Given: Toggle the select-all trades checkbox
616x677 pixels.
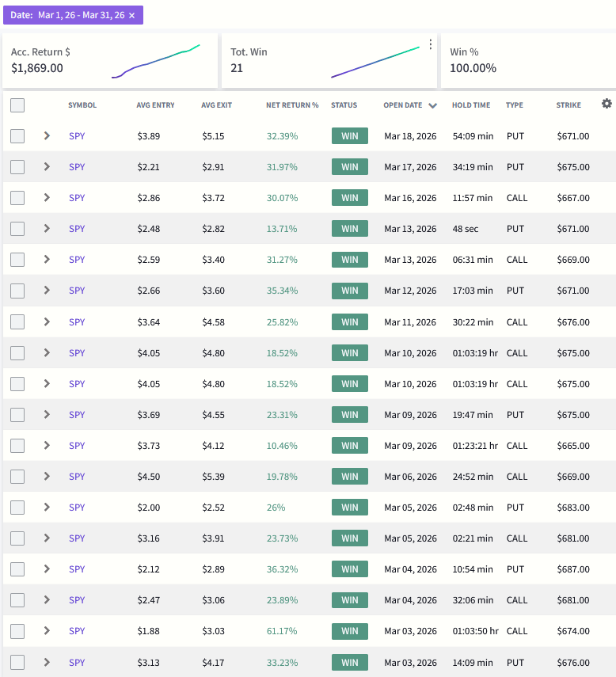Looking at the screenshot, I should 17,105.
